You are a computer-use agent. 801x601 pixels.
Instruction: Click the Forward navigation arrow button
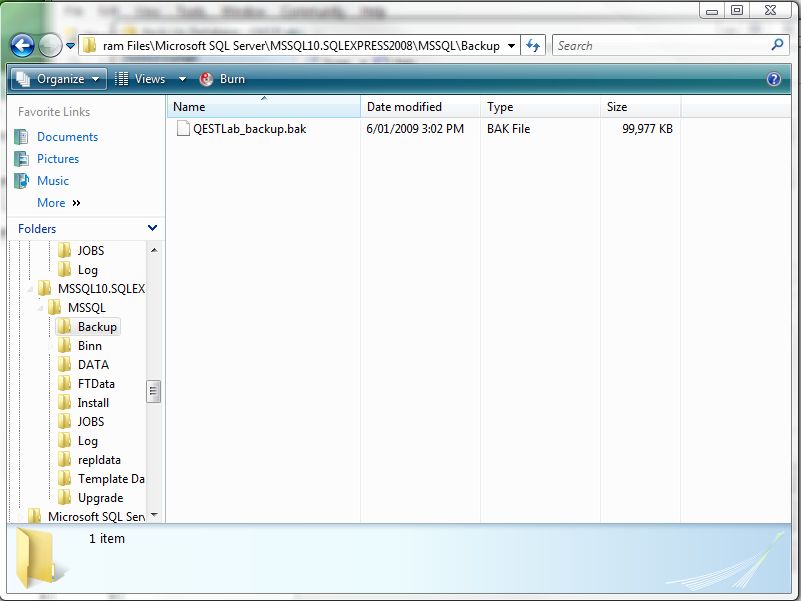pos(50,46)
